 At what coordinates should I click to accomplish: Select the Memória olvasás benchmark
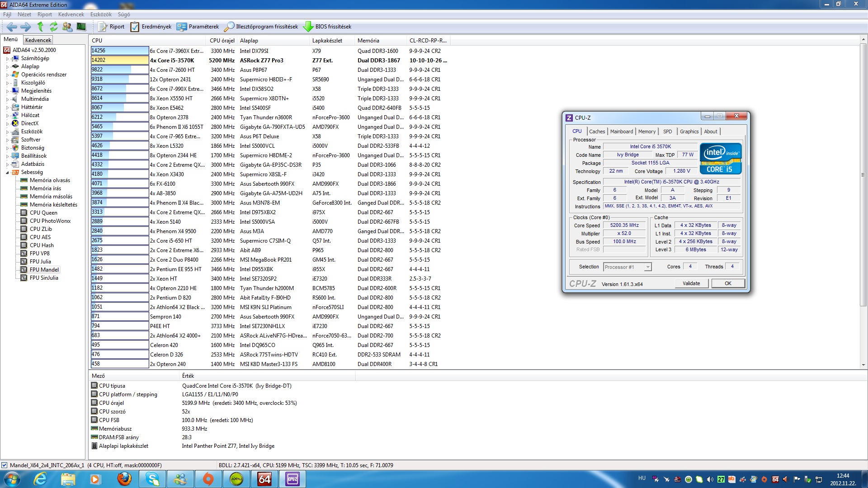(x=50, y=180)
